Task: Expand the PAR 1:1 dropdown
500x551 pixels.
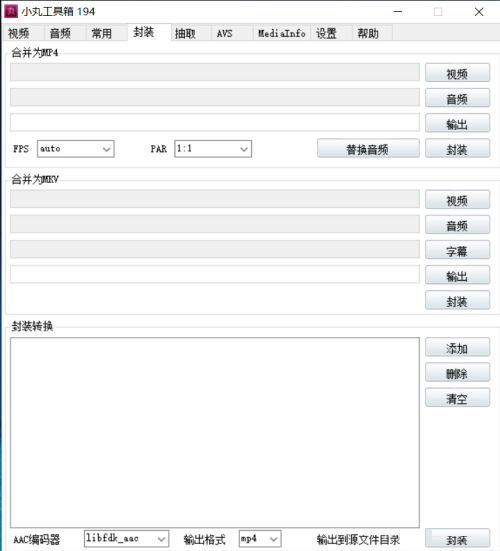Action: pyautogui.click(x=213, y=149)
